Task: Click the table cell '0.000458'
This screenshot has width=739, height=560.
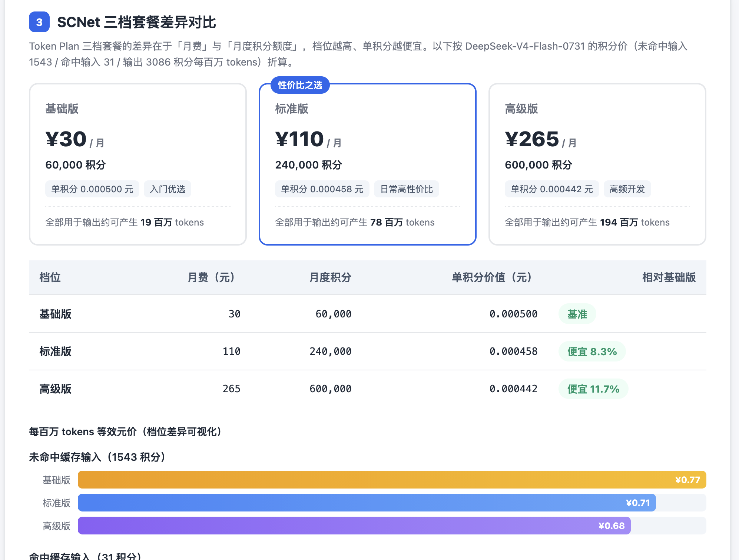Action: [513, 351]
